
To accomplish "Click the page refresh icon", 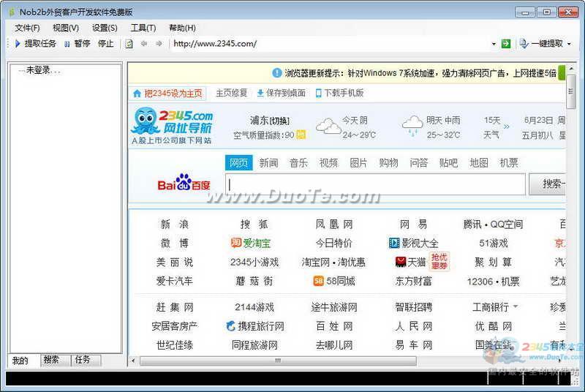I will pos(129,44).
